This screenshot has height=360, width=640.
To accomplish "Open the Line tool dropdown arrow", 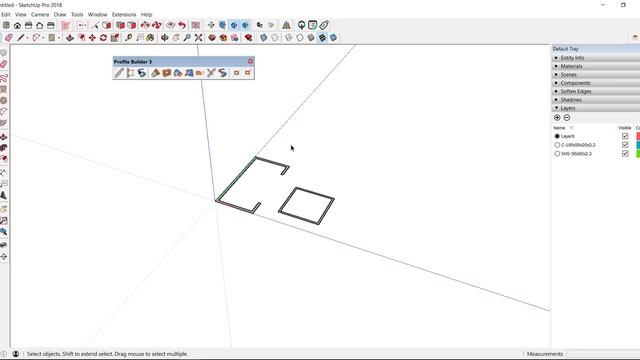I will tap(28, 38).
